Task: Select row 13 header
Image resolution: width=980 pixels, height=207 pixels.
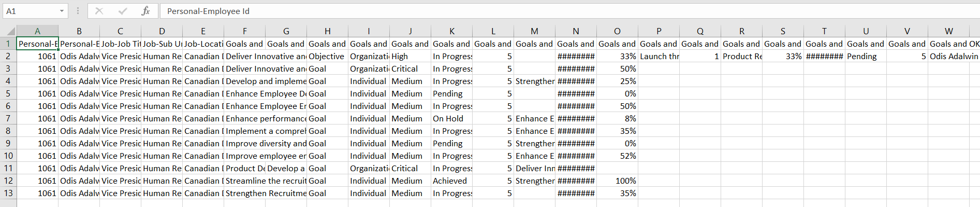Action: coord(8,193)
